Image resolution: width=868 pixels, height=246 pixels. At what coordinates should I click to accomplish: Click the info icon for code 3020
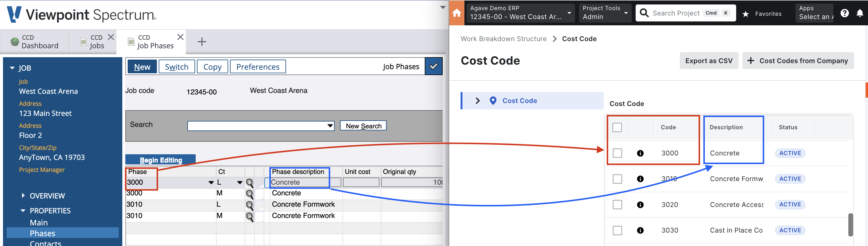pyautogui.click(x=640, y=205)
